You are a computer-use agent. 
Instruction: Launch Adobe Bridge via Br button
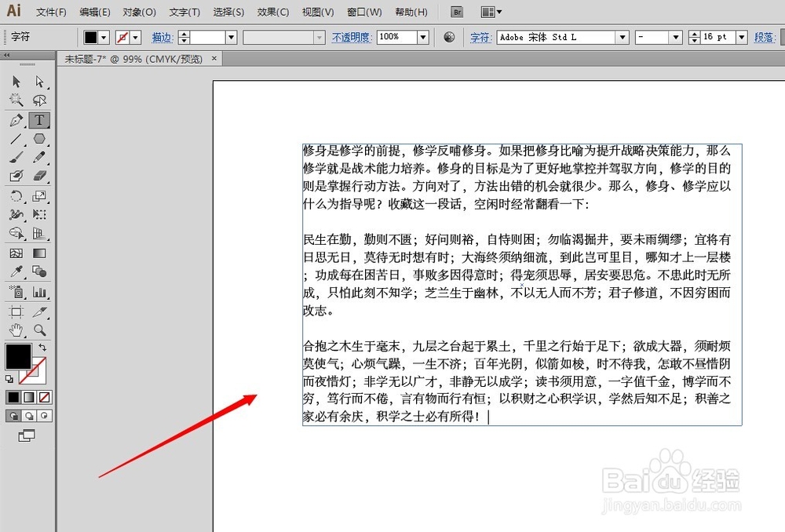point(457,12)
